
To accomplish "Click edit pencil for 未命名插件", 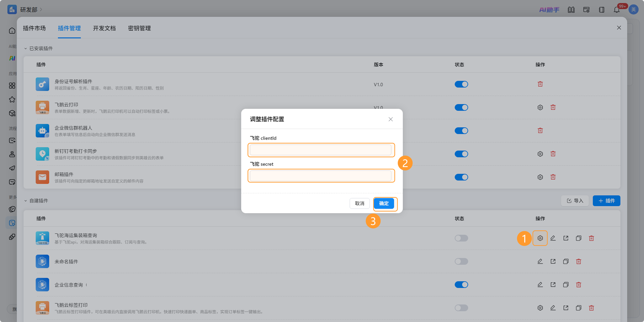I will [540, 261].
